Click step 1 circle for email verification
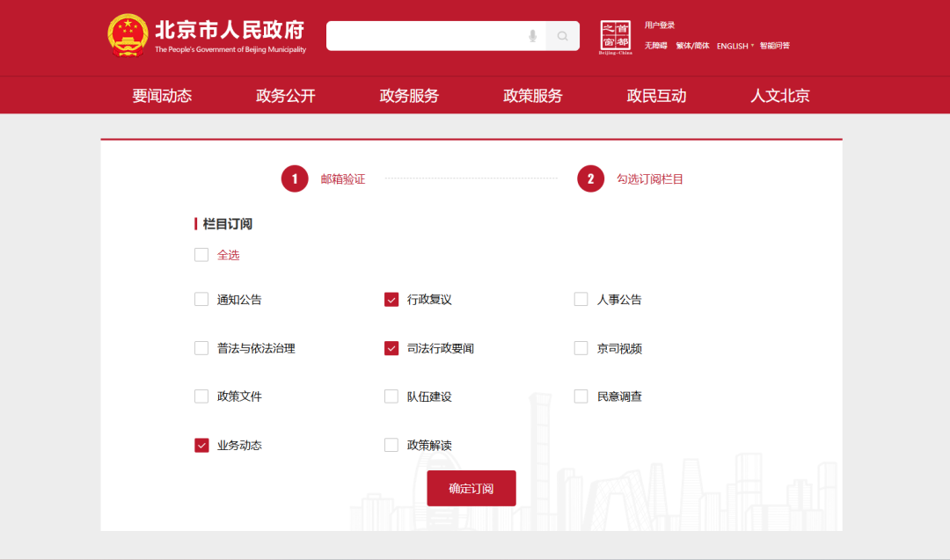 [x=295, y=178]
